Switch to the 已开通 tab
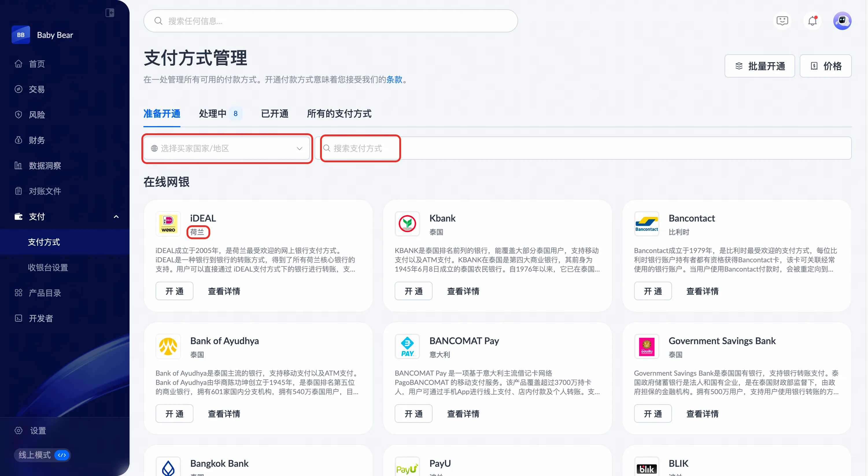The height and width of the screenshot is (476, 868). point(274,114)
